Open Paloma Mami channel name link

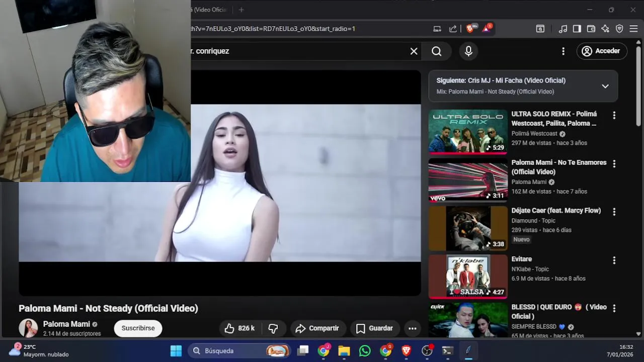pyautogui.click(x=66, y=324)
